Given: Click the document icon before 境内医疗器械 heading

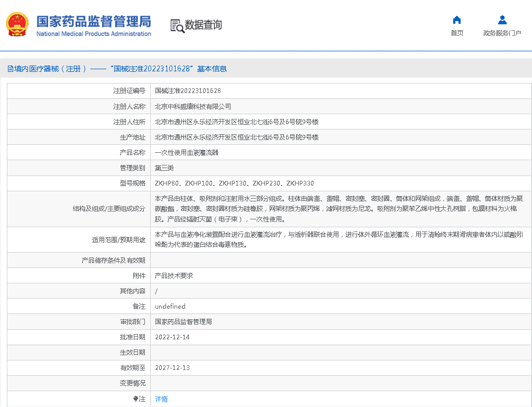Looking at the screenshot, I should 10,69.
